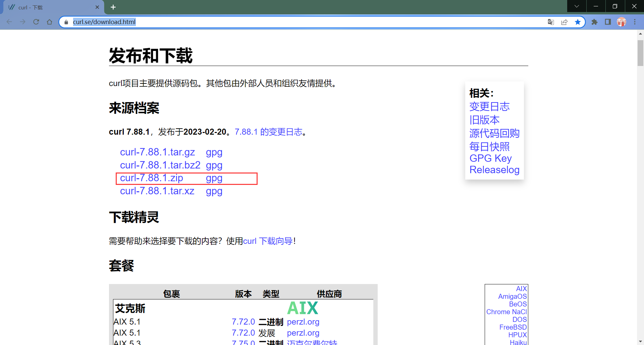Screen dimensions: 644x345
Task: Open 旧版本 link
Action: tap(484, 120)
